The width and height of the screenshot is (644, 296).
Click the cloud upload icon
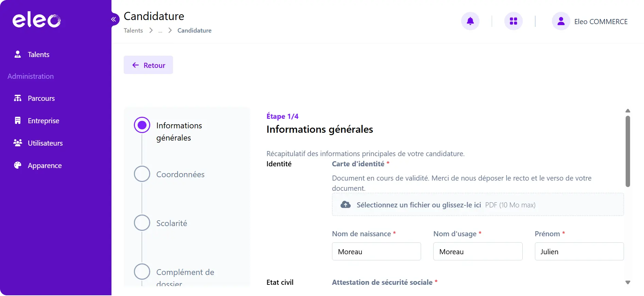pos(346,205)
